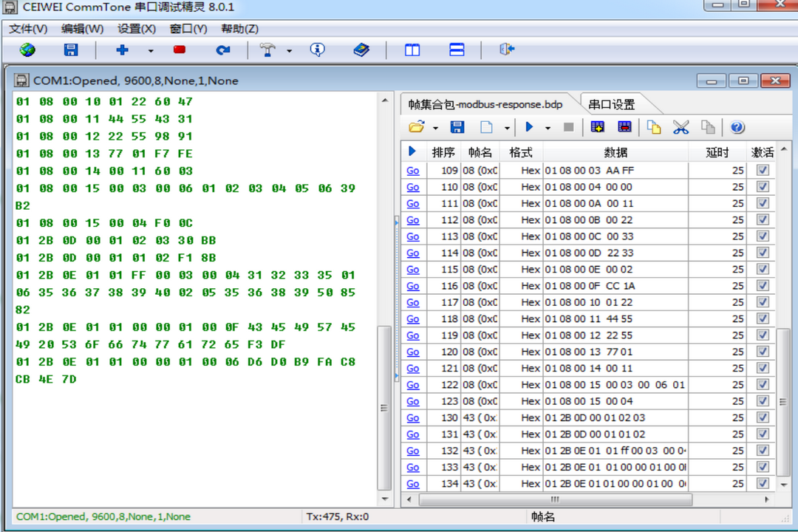
Task: Click the Go link for frame 115
Action: pos(412,269)
